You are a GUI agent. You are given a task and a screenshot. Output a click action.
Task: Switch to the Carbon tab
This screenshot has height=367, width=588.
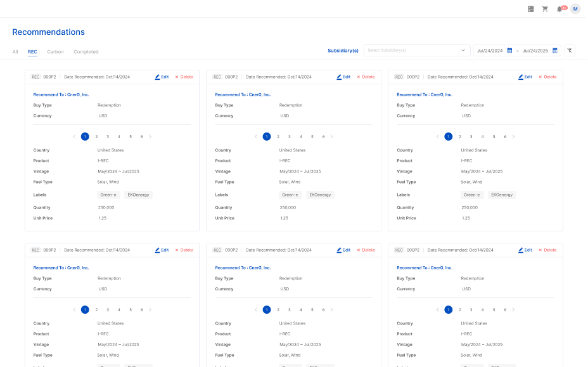point(55,52)
